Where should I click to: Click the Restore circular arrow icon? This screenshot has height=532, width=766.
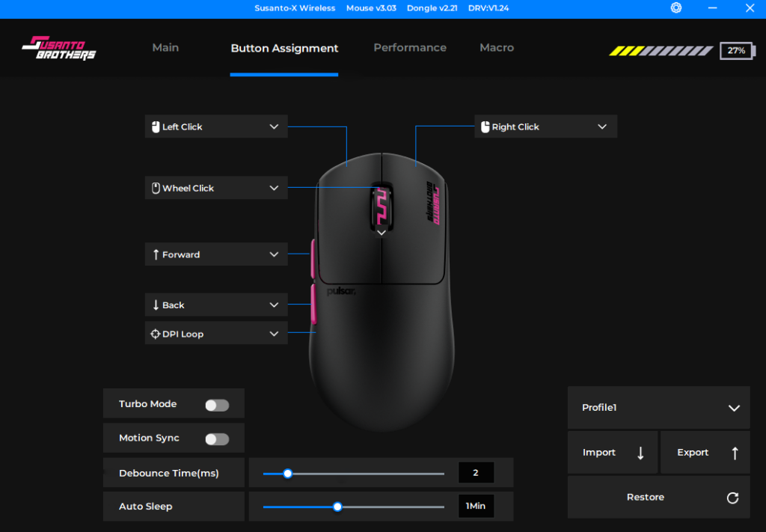(732, 498)
